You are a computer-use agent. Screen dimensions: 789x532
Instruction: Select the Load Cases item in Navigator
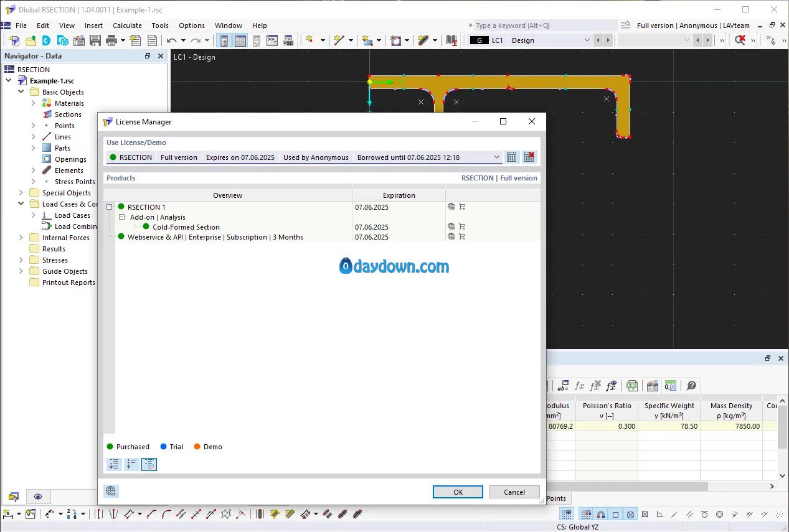point(72,215)
